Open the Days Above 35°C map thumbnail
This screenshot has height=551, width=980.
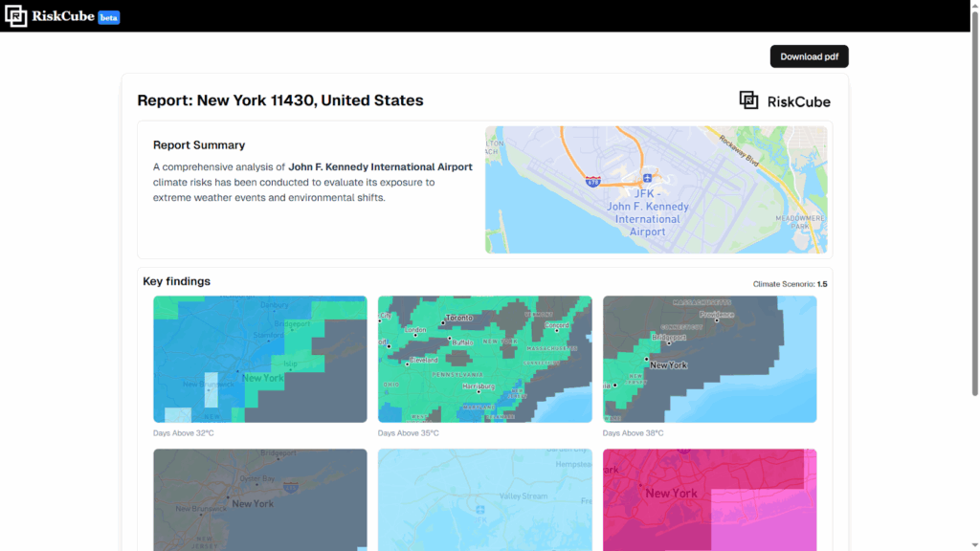(x=484, y=359)
